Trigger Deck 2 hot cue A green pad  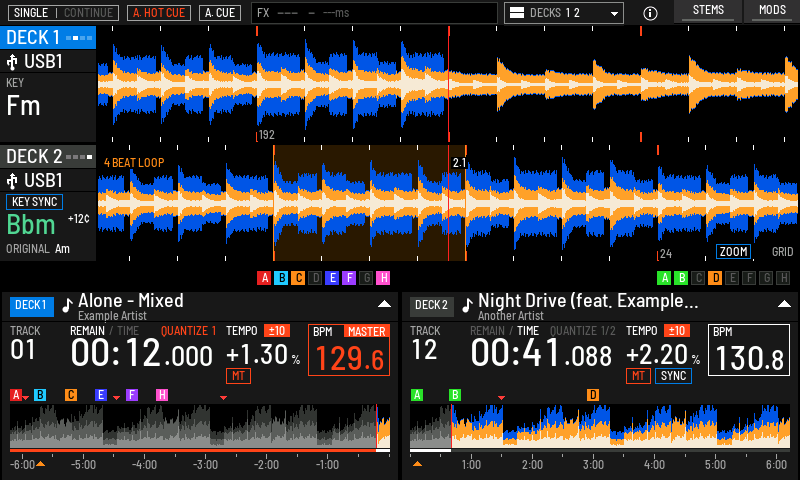coord(664,278)
